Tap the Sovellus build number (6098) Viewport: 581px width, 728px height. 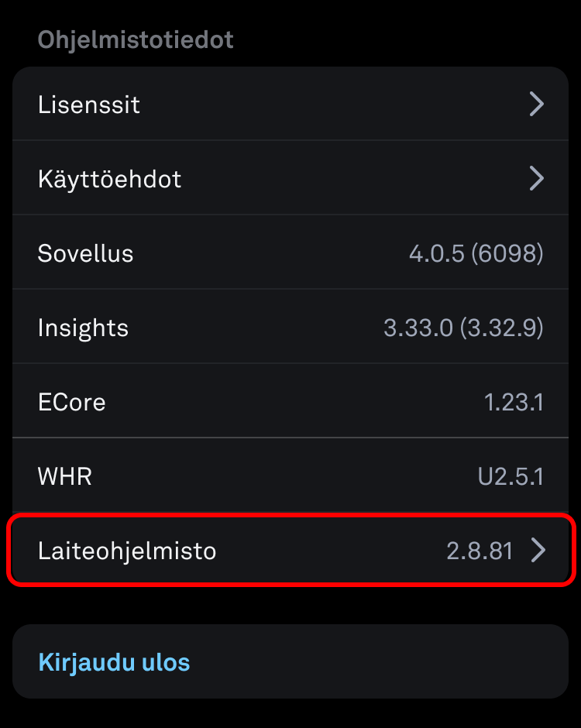[507, 253]
